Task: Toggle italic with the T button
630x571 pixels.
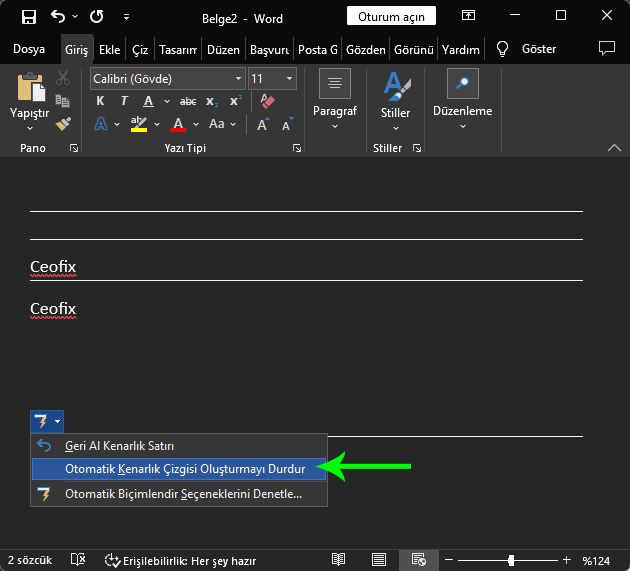Action: [124, 101]
